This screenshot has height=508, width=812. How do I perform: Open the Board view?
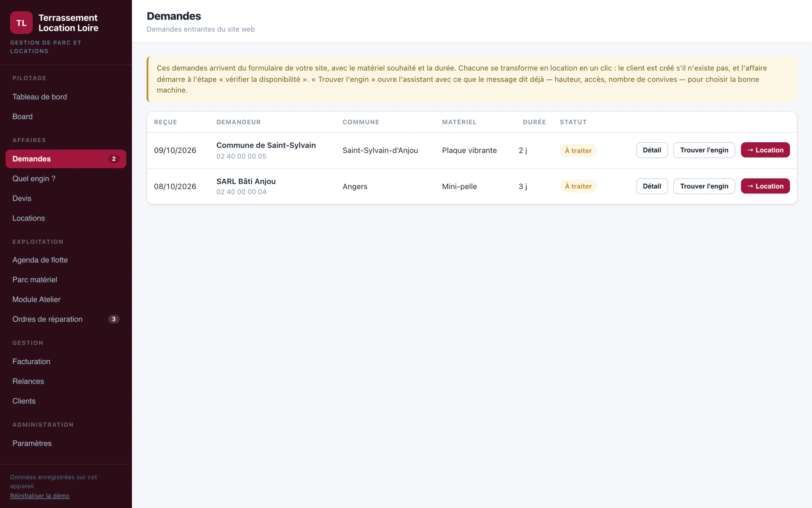[66, 117]
